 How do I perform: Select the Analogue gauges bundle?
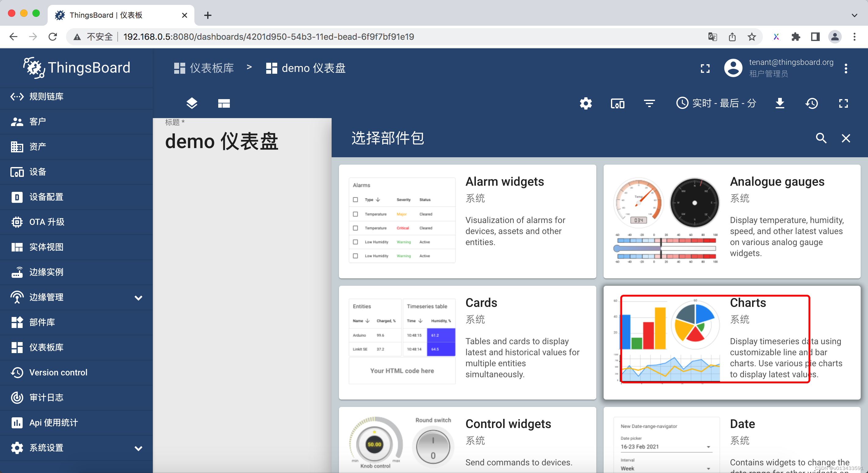[732, 221]
